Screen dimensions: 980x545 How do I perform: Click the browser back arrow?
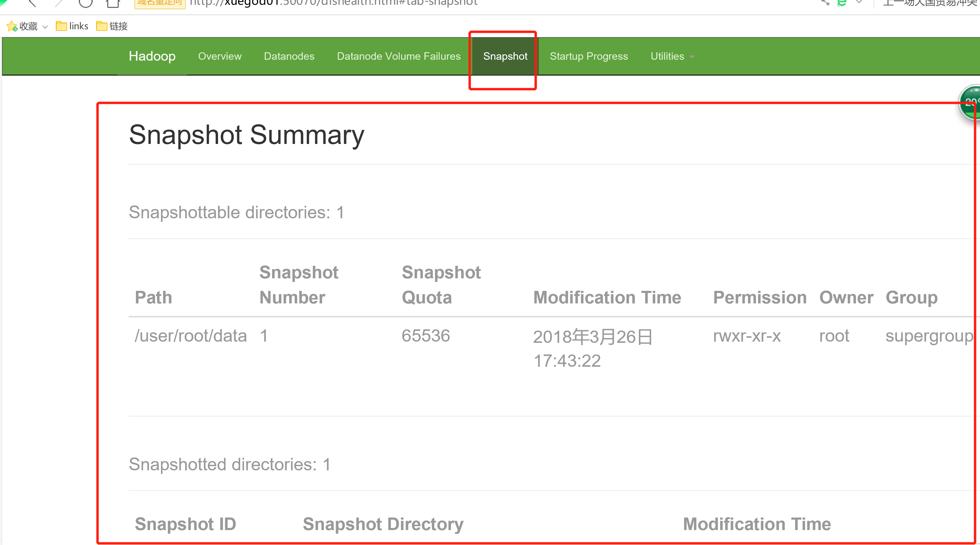point(33,3)
